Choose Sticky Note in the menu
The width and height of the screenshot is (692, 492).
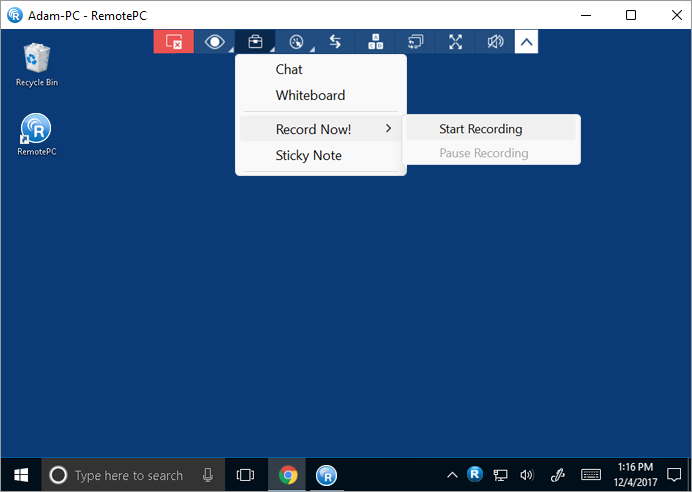pos(308,156)
